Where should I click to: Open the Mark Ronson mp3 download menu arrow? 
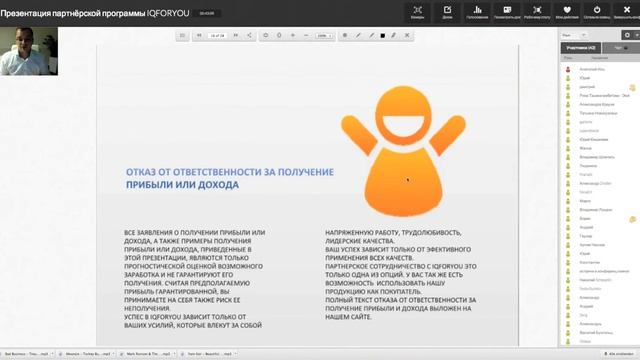(174, 354)
